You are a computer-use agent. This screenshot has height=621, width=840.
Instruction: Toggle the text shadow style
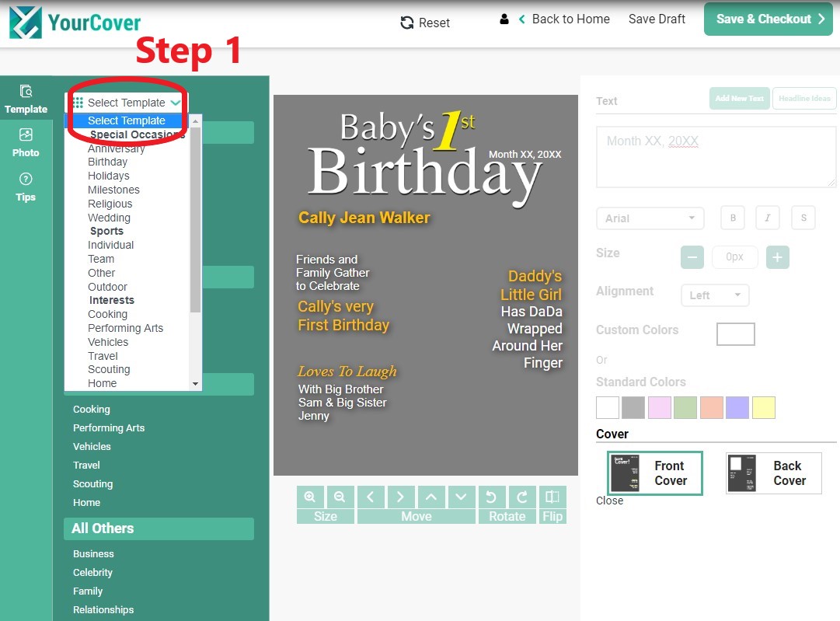803,218
